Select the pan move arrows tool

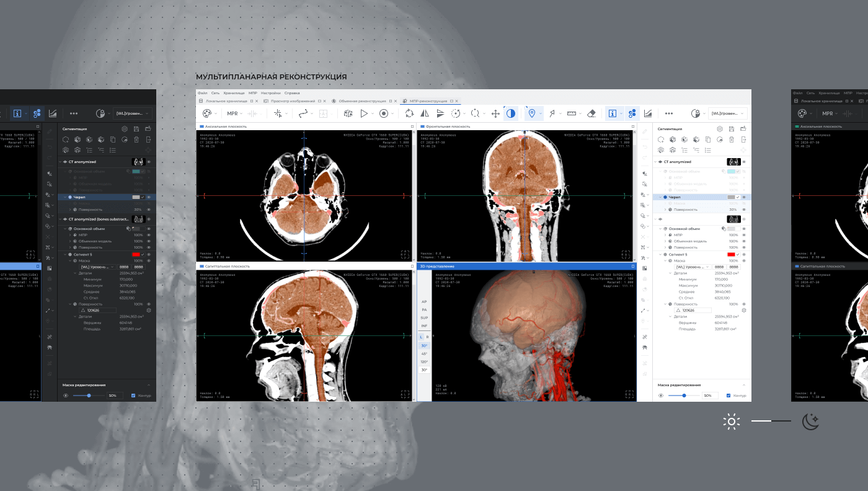(x=495, y=113)
